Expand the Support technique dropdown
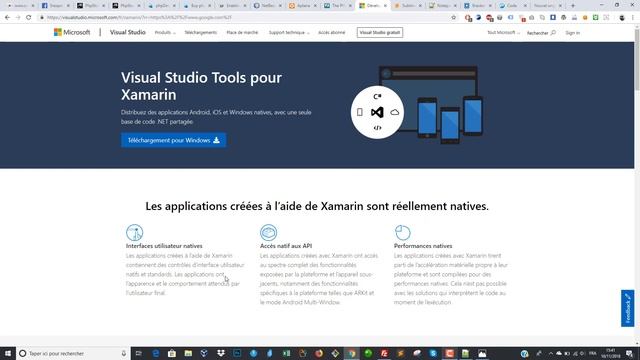Image resolution: width=640 pixels, height=360 pixels. click(289, 32)
